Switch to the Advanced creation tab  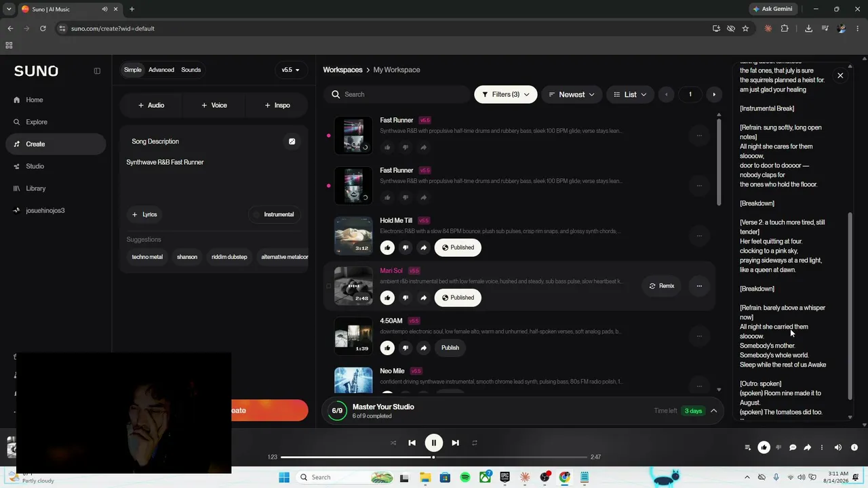tap(161, 70)
